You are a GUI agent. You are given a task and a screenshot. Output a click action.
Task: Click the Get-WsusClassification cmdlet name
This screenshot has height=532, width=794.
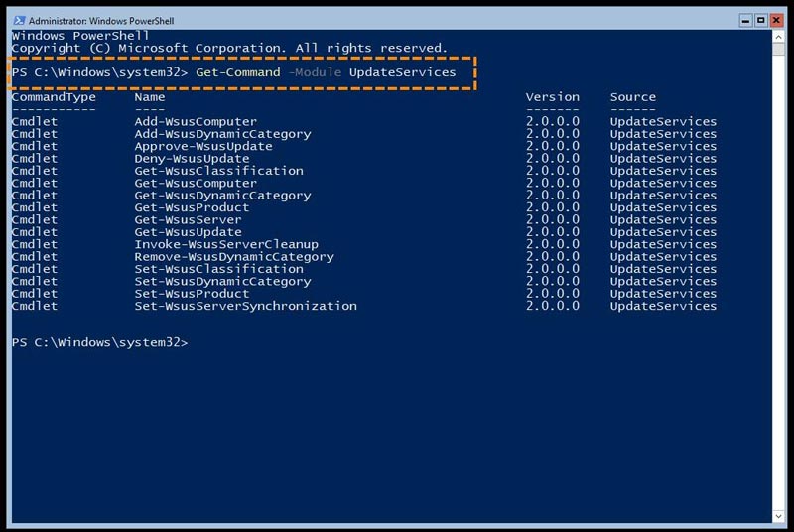click(x=218, y=171)
